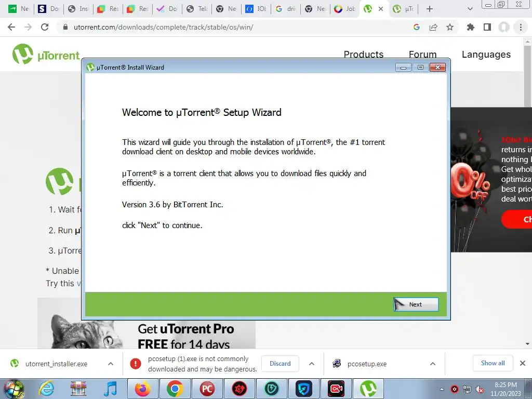The image size is (532, 399).
Task: Click the Google icon in the address bar
Action: (x=417, y=27)
